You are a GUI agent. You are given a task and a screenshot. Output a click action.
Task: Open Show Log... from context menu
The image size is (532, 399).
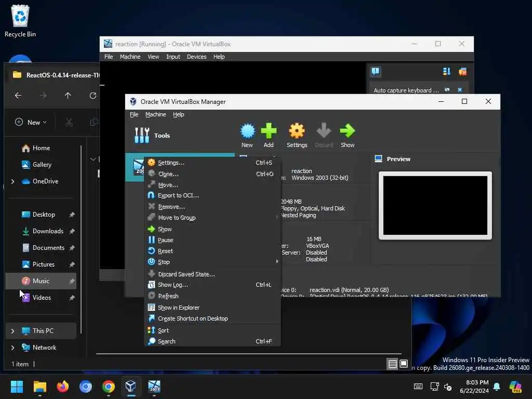pos(212,285)
